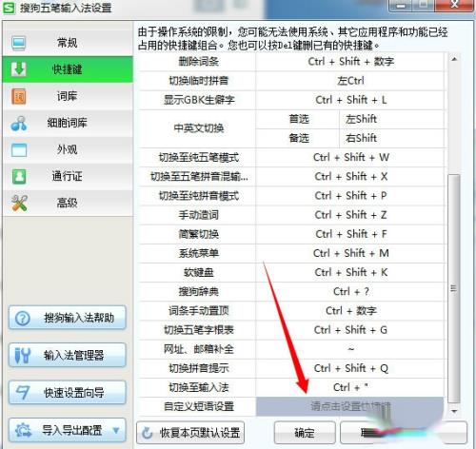
Task: Click the 快速设置向导 wizard icon
Action: tap(23, 393)
